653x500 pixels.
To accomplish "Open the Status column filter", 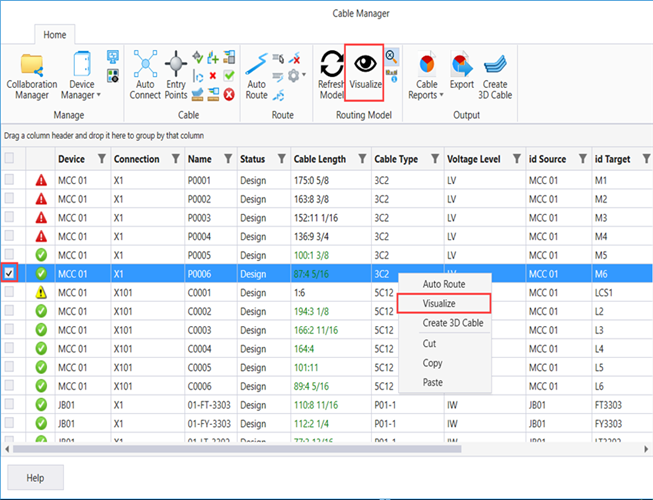I will coord(280,159).
